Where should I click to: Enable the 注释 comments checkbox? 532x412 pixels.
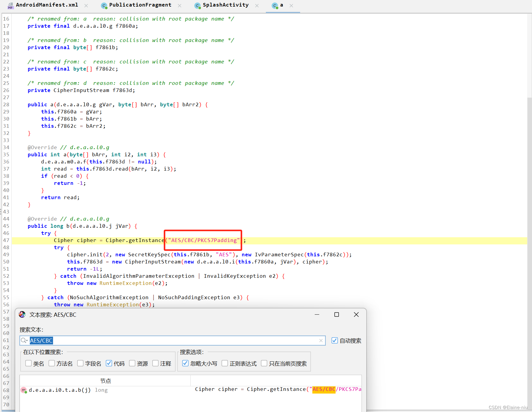pyautogui.click(x=155, y=363)
